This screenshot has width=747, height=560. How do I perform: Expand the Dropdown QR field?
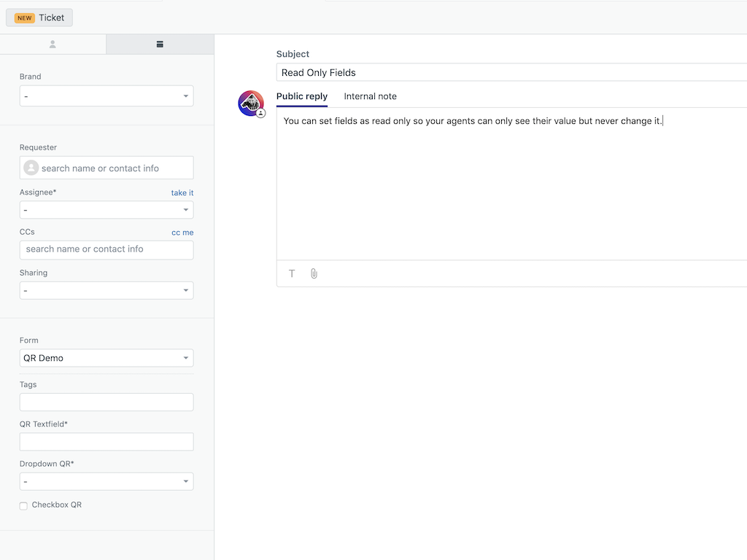coord(107,482)
